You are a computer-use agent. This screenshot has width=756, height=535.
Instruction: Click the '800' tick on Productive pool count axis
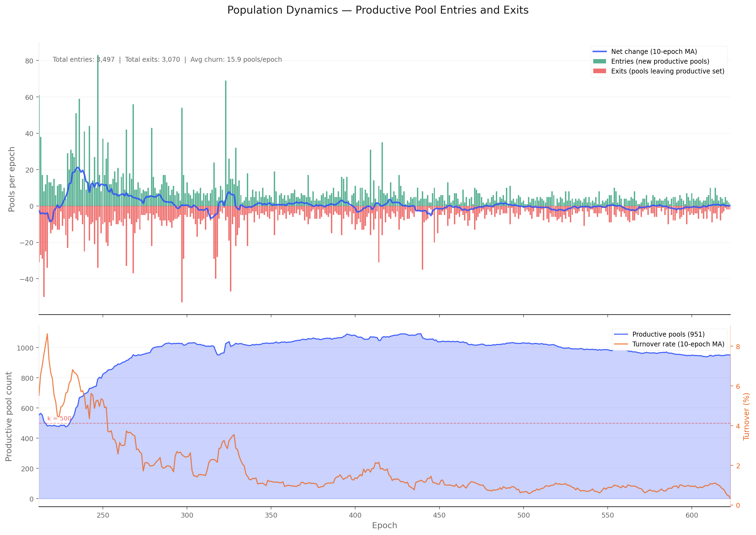pos(27,379)
